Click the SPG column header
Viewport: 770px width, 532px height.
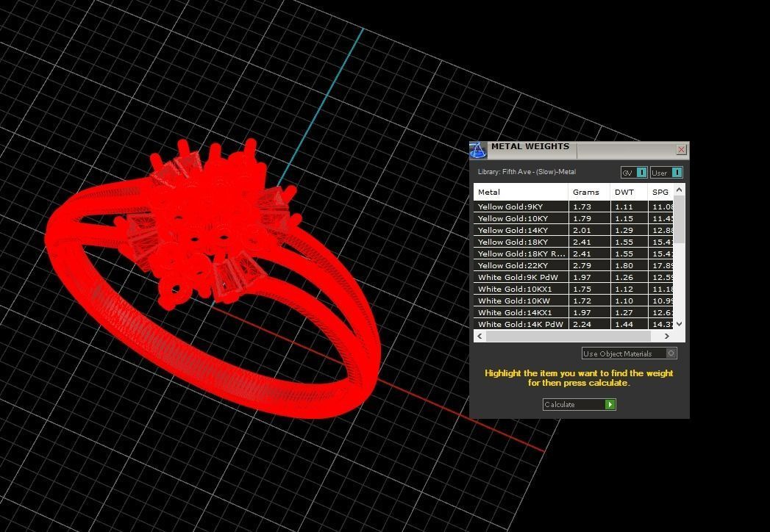tap(660, 192)
